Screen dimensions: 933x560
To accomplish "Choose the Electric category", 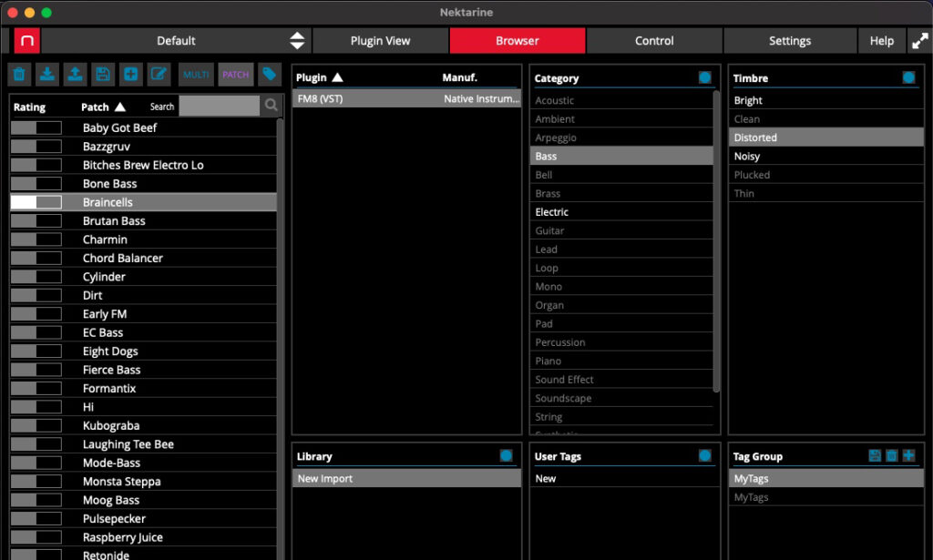I will [x=621, y=211].
